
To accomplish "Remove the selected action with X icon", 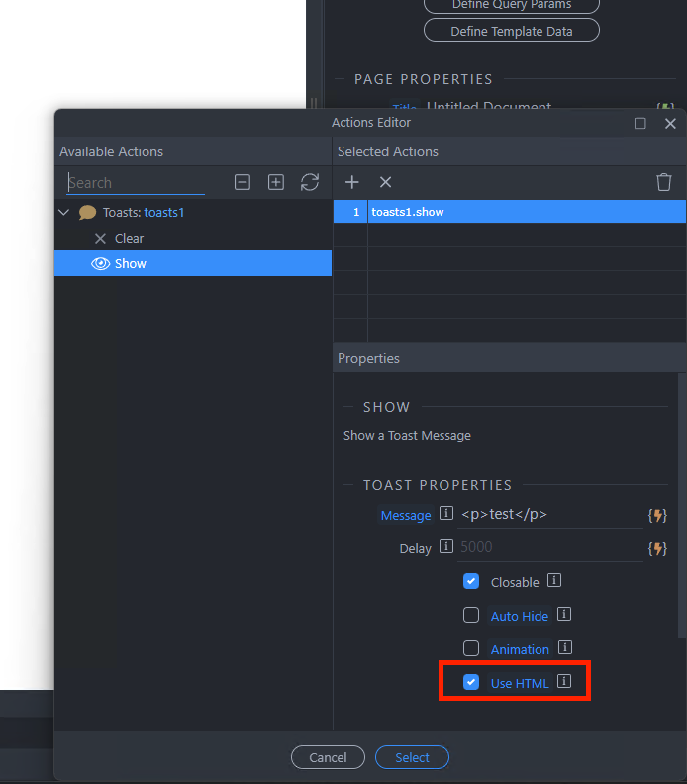I will tap(386, 182).
